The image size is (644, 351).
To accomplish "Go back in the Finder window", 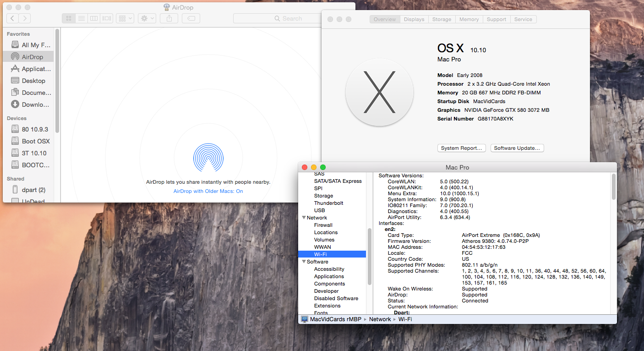I will click(13, 18).
